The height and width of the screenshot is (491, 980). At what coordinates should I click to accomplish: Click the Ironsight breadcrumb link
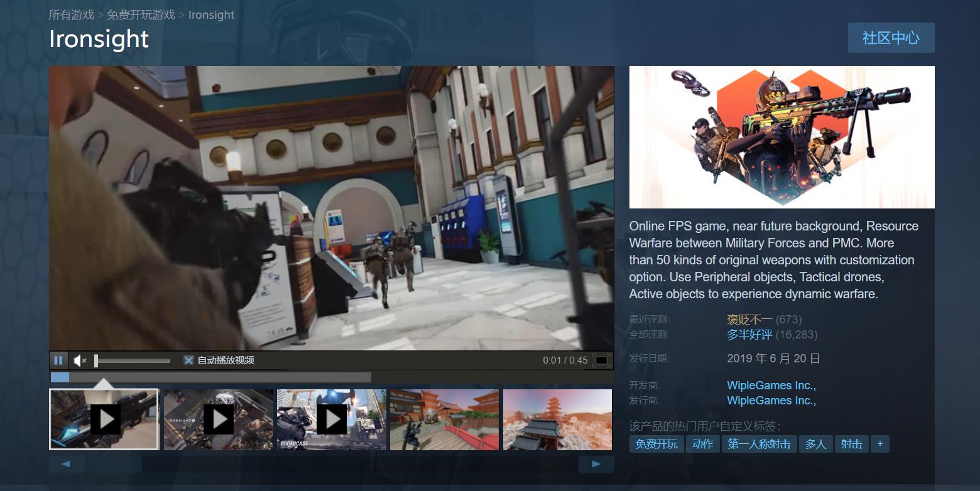click(211, 14)
